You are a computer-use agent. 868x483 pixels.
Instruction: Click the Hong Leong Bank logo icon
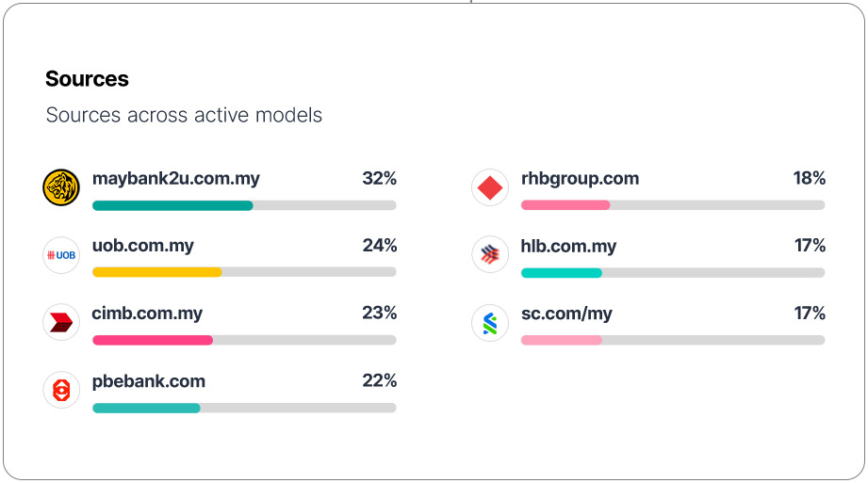pos(490,255)
